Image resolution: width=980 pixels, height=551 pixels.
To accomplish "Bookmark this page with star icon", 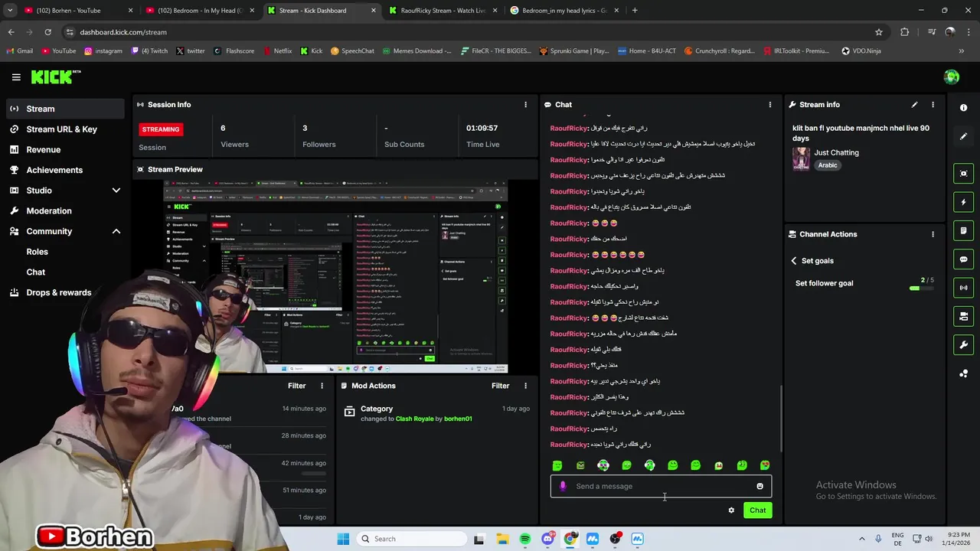I will click(x=879, y=32).
